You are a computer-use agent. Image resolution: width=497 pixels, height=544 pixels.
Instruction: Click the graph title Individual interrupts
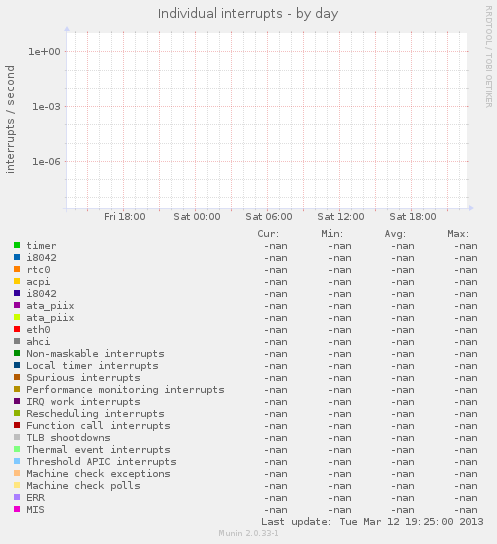(220, 14)
